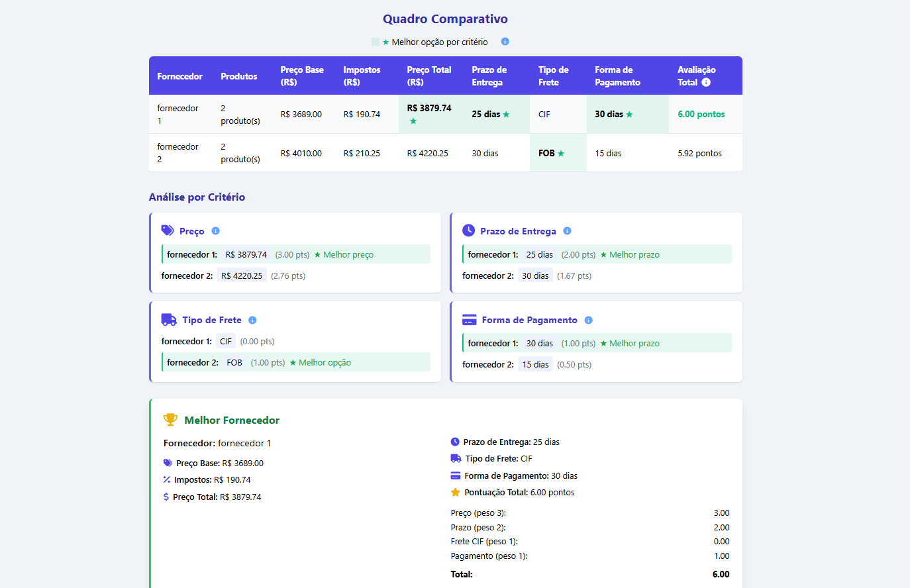Image resolution: width=910 pixels, height=588 pixels.
Task: Click green 6.00 pontos score in table
Action: tap(701, 115)
